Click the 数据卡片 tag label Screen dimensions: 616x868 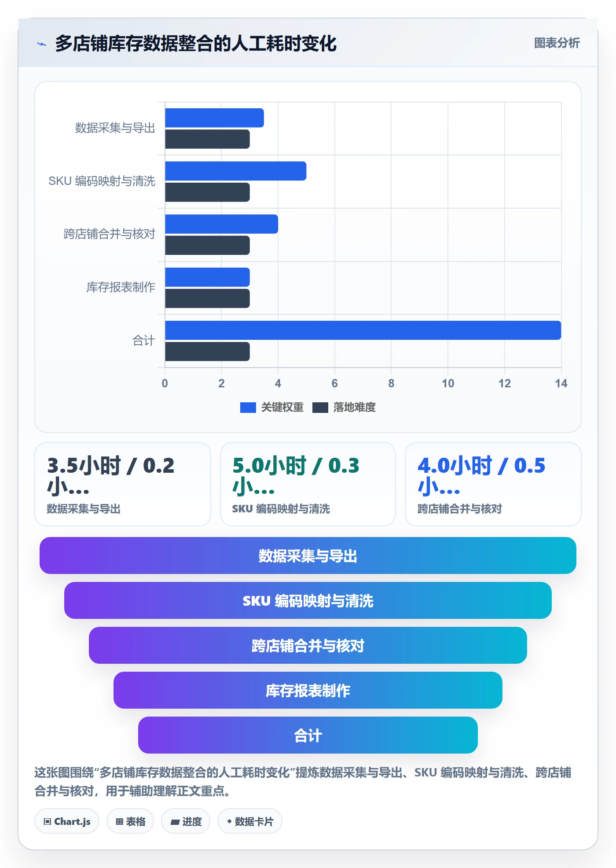[x=254, y=822]
